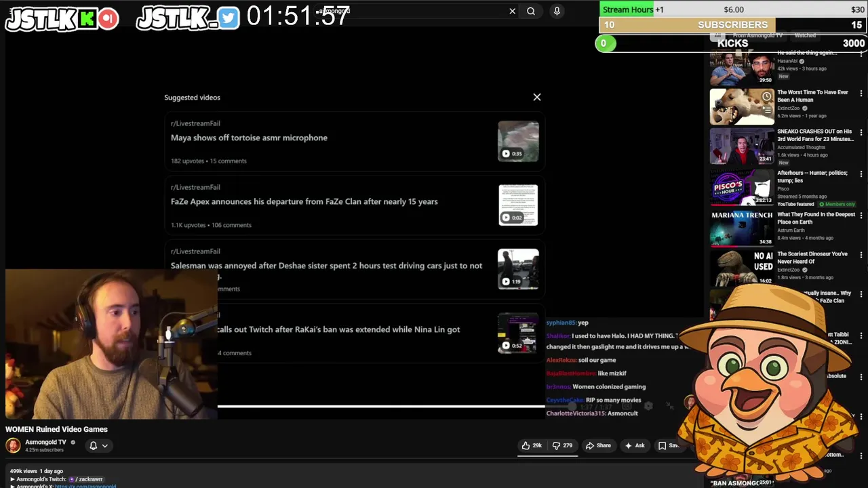The height and width of the screenshot is (488, 868).
Task: Click the Stream Hours goal bar
Action: [x=733, y=9]
